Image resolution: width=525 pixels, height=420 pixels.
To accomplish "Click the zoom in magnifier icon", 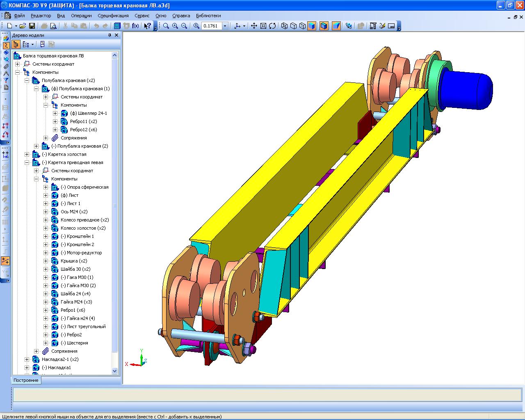I will (x=175, y=26).
